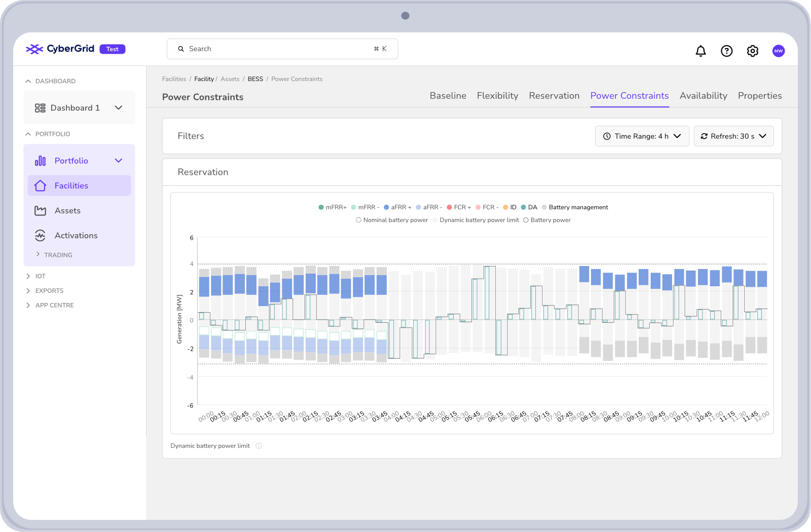Viewport: 811px width, 532px height.
Task: Toggle the mFRR+ legend series
Action: point(333,207)
